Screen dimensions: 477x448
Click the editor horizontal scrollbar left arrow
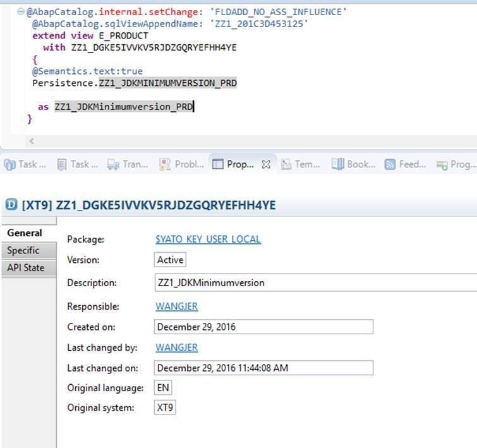32,141
